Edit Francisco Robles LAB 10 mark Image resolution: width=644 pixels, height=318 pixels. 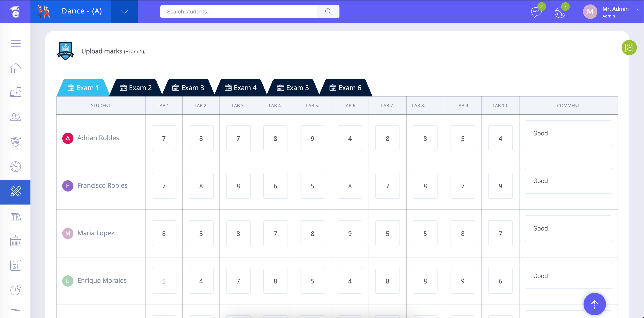(500, 186)
